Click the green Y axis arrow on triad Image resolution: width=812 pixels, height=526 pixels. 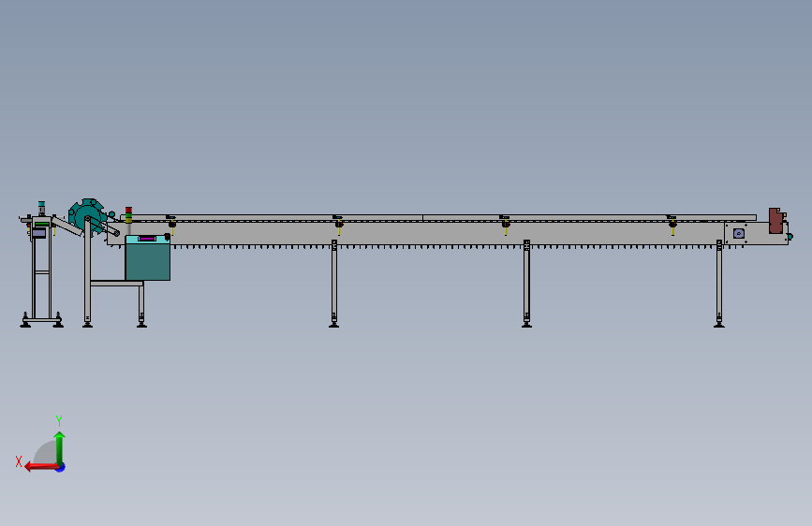point(60,448)
